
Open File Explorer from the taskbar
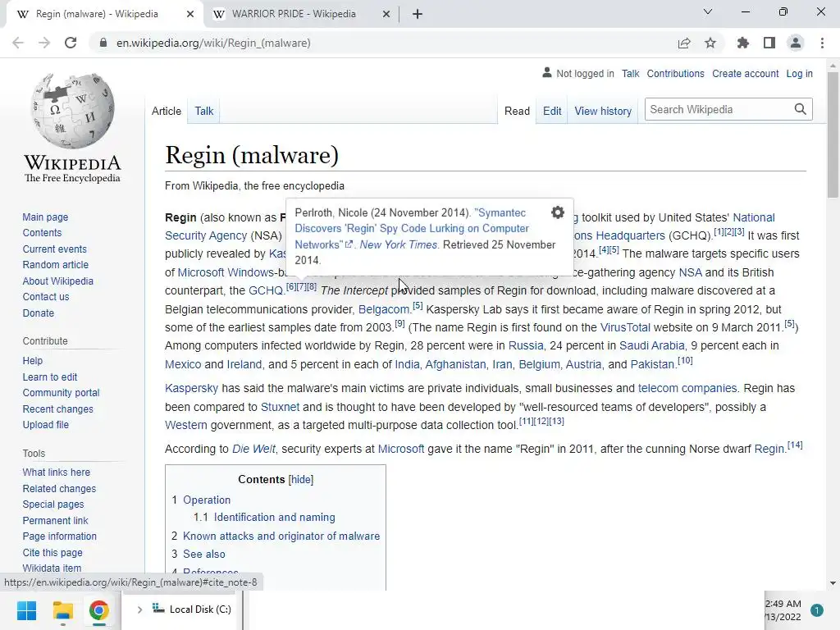[62, 610]
